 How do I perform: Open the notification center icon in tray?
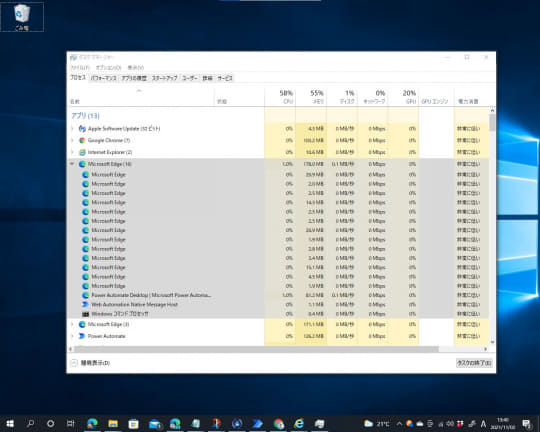[x=527, y=424]
